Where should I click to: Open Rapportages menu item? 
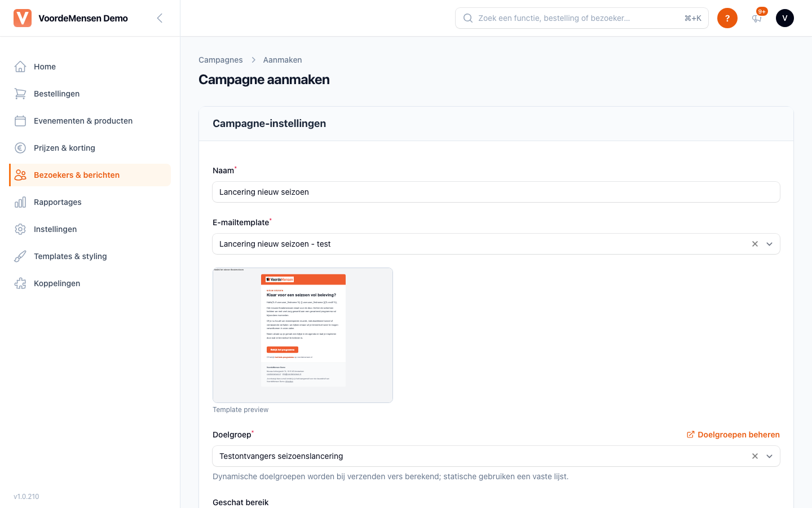tap(90, 202)
